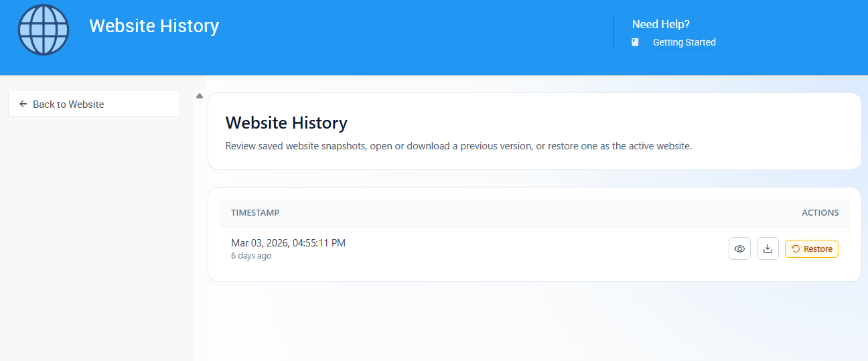Viewport: 868px width, 361px height.
Task: Click the Website History title in blue header
Action: 154,25
